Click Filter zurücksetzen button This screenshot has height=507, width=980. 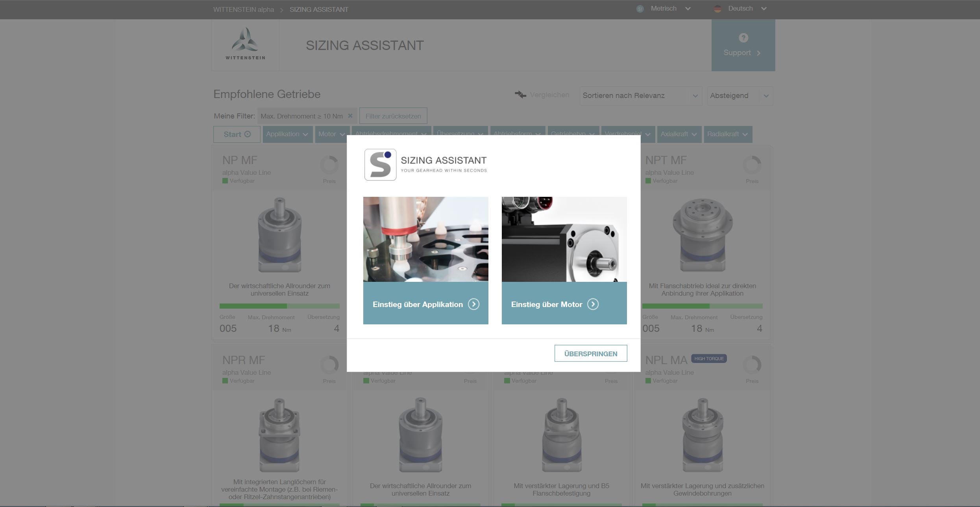click(x=393, y=116)
